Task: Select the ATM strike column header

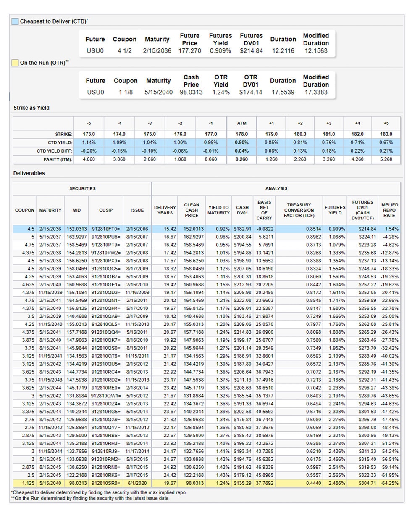Action: point(241,123)
